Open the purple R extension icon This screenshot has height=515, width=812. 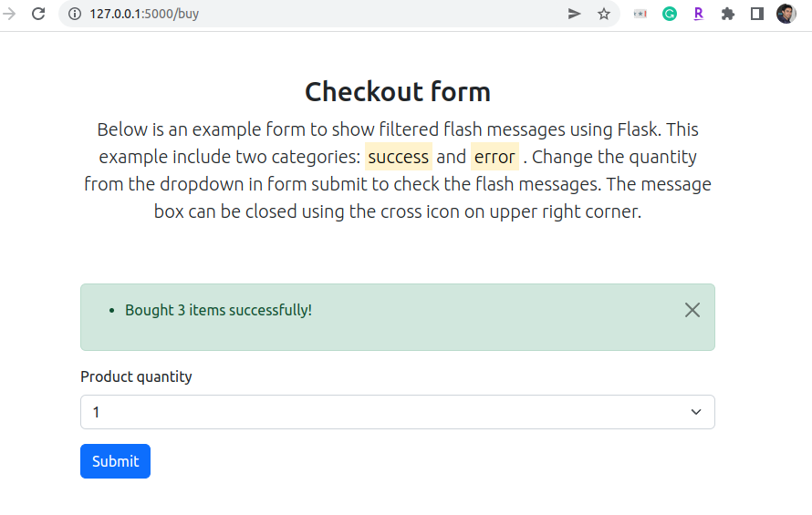coord(699,14)
